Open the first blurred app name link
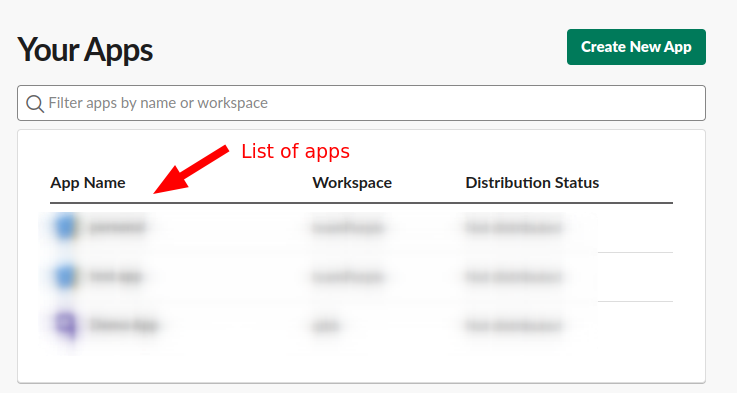 pos(117,228)
